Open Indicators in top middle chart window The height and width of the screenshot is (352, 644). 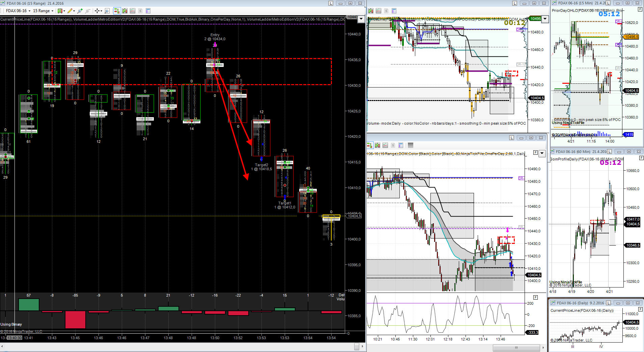(x=379, y=11)
